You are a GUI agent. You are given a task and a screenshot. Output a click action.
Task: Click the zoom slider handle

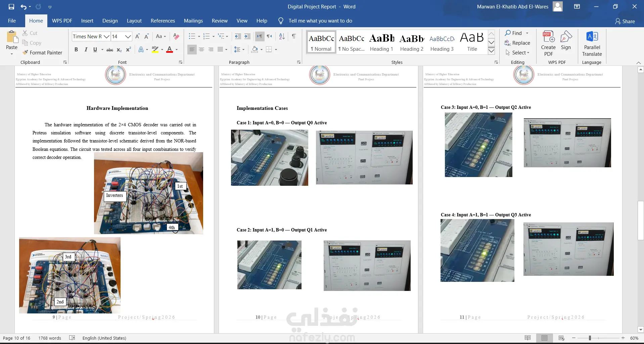pos(590,338)
